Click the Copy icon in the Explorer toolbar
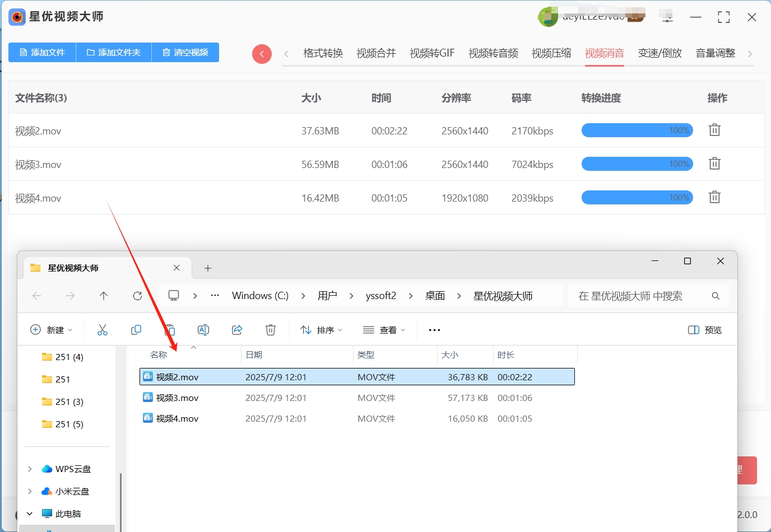This screenshot has height=532, width=771. point(136,330)
